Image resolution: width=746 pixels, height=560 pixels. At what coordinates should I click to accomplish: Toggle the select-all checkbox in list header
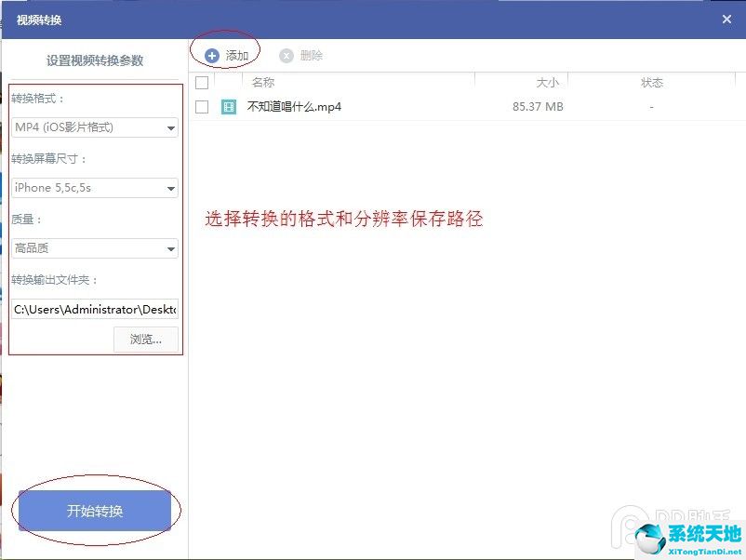tap(202, 82)
